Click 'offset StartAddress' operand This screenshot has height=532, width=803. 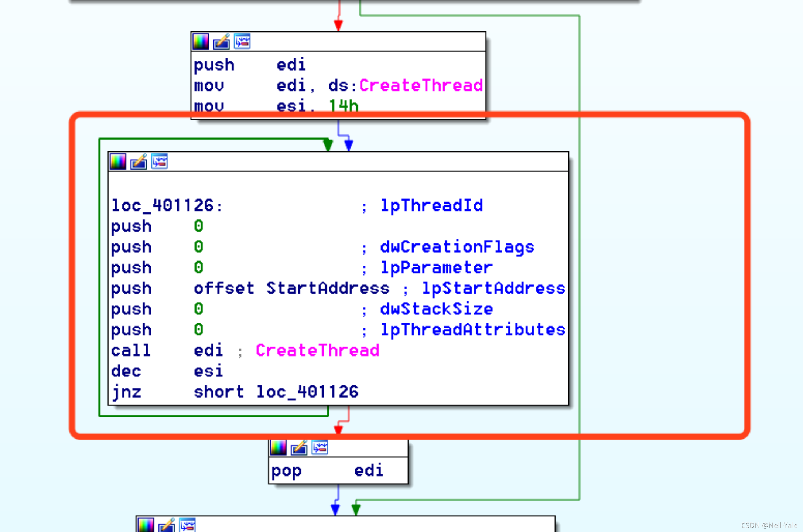pyautogui.click(x=291, y=288)
